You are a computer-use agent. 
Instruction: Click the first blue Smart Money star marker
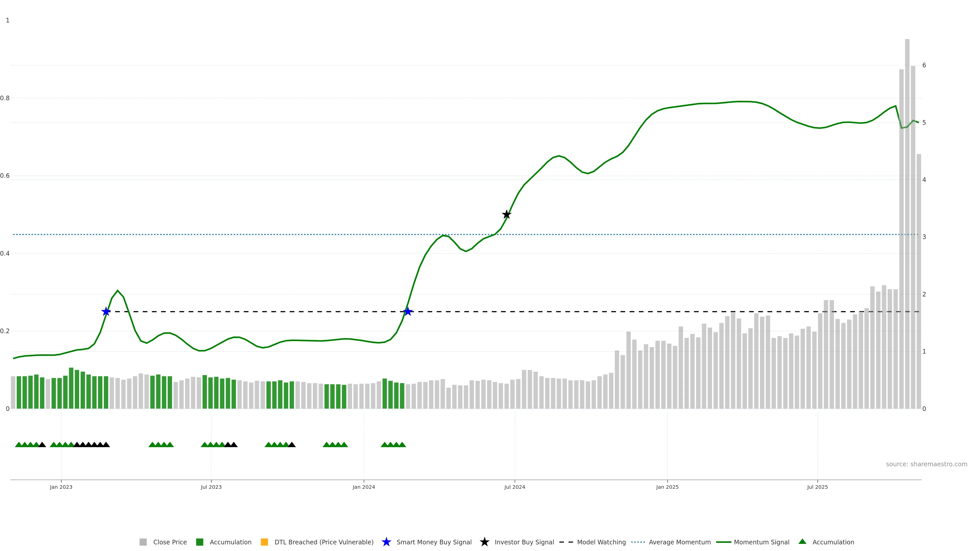tap(106, 312)
